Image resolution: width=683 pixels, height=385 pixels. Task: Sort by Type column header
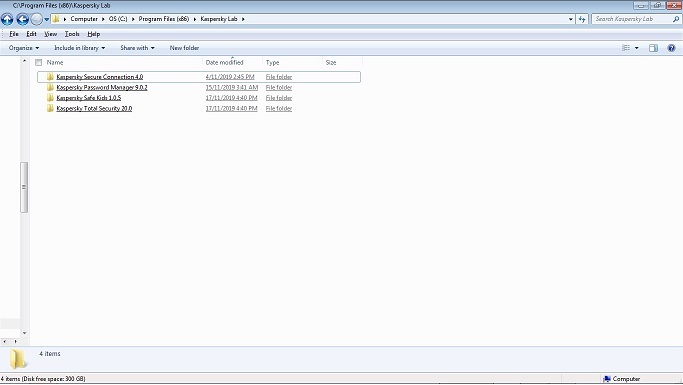click(273, 63)
